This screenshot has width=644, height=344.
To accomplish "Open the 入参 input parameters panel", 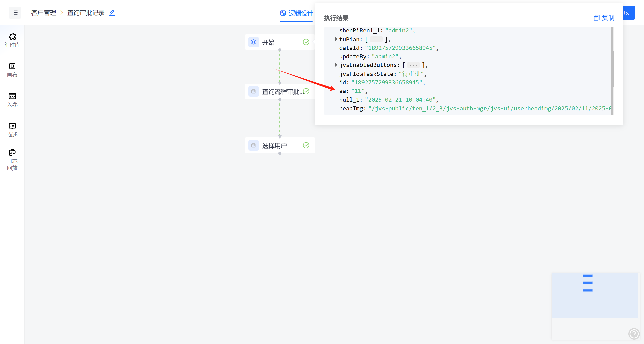I will point(12,100).
